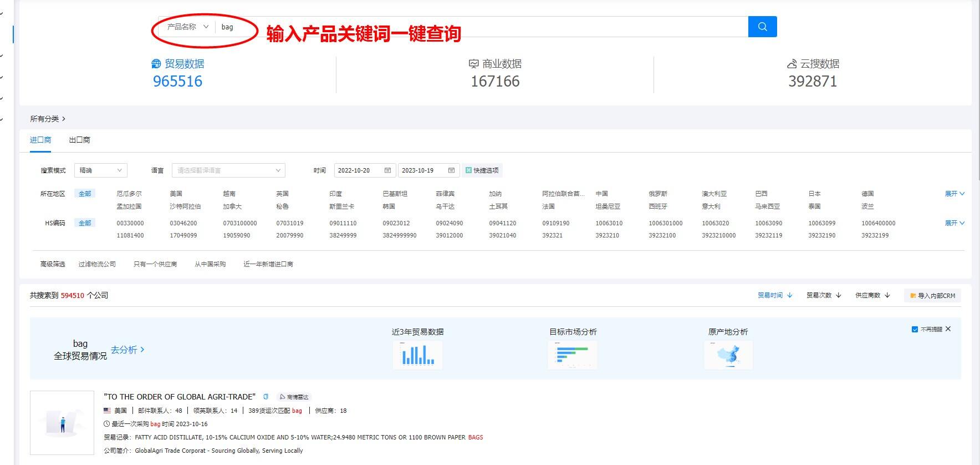Select HS code 00330000

tap(130, 223)
